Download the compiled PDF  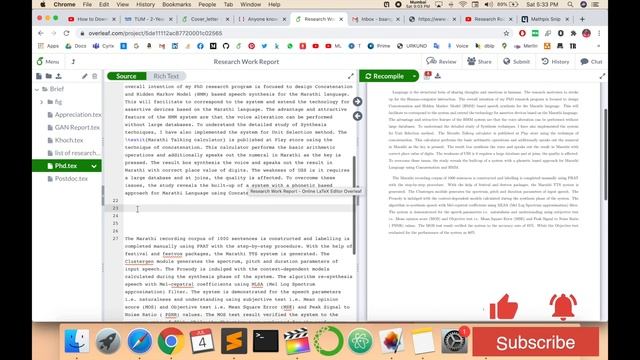click(x=438, y=76)
